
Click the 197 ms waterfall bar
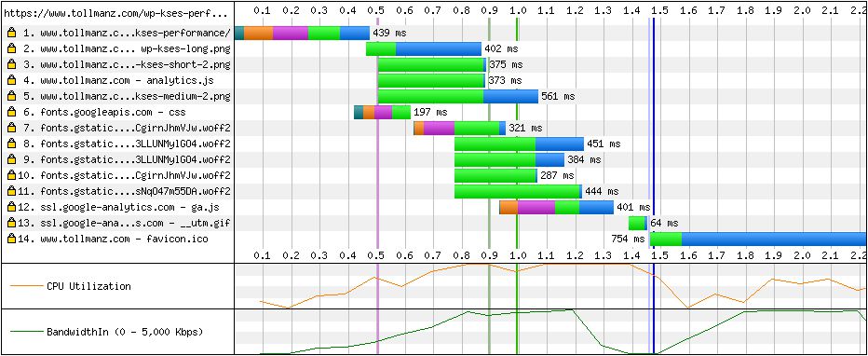382,113
